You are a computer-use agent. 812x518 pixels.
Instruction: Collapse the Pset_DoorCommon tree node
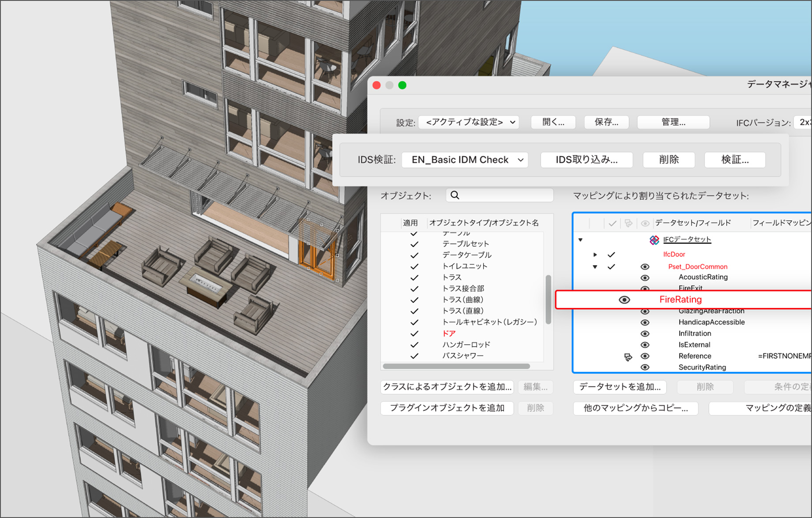595,267
